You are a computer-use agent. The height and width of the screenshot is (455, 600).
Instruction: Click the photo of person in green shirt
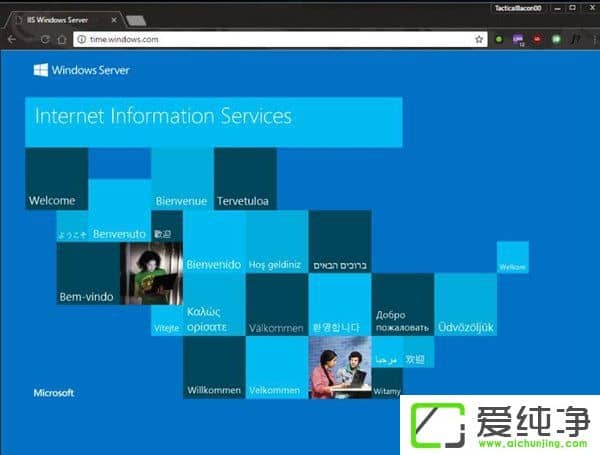151,274
